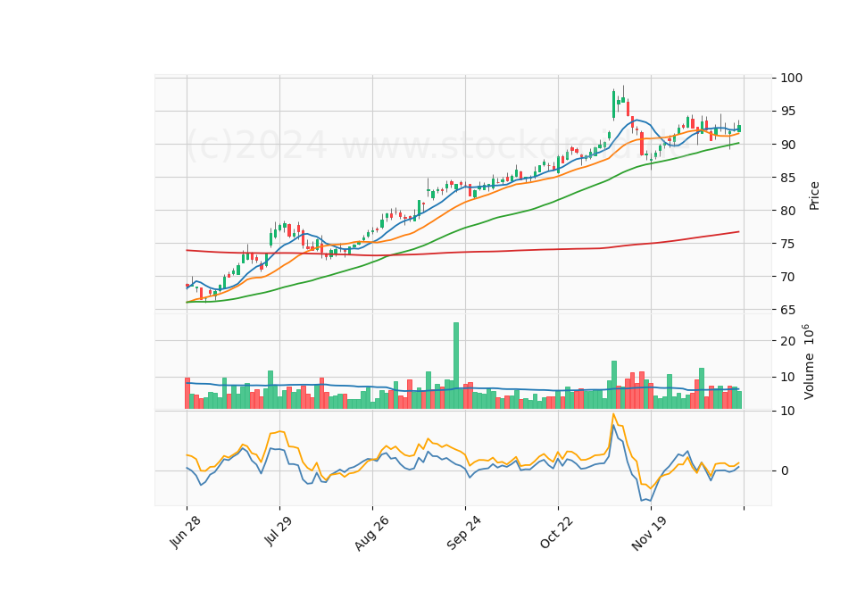Click the price axis value 100
The image size is (857, 616).
792,79
